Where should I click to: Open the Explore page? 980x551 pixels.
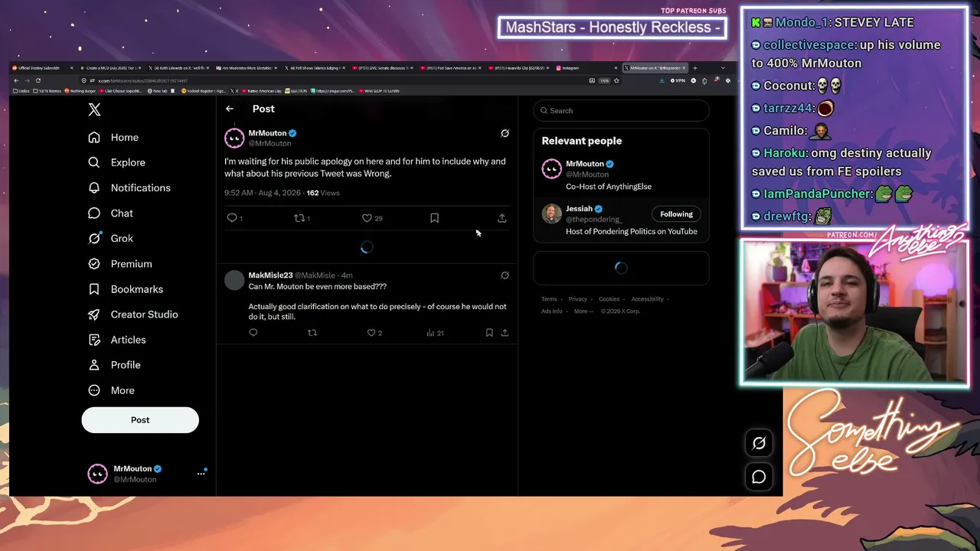[x=116, y=162]
